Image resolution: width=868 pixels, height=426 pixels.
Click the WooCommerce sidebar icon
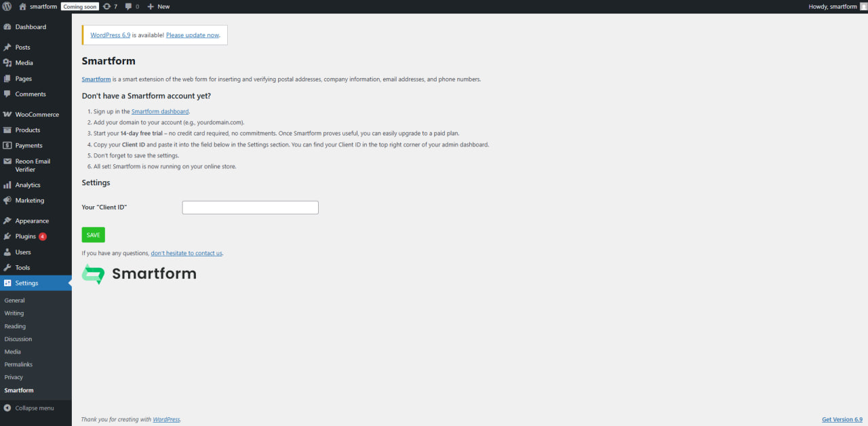[x=7, y=115]
